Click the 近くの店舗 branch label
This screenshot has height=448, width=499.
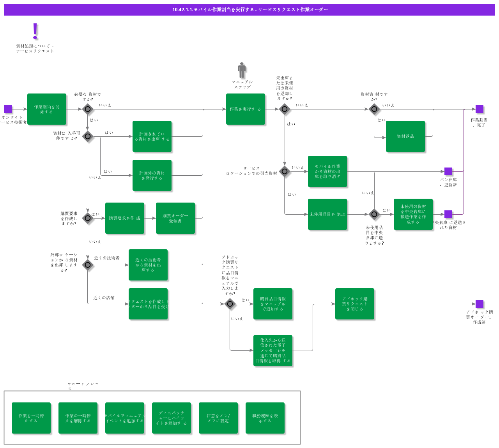pyautogui.click(x=104, y=298)
